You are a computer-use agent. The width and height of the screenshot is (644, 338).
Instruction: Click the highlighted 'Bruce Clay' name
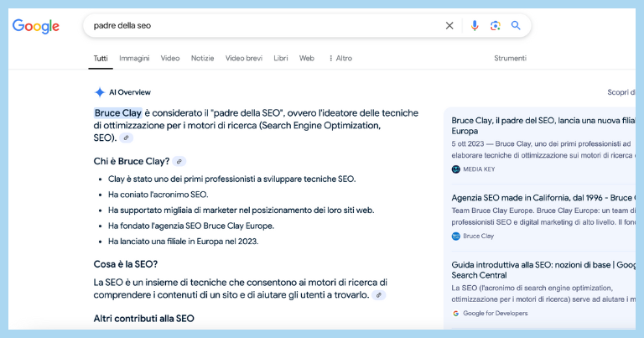(118, 113)
